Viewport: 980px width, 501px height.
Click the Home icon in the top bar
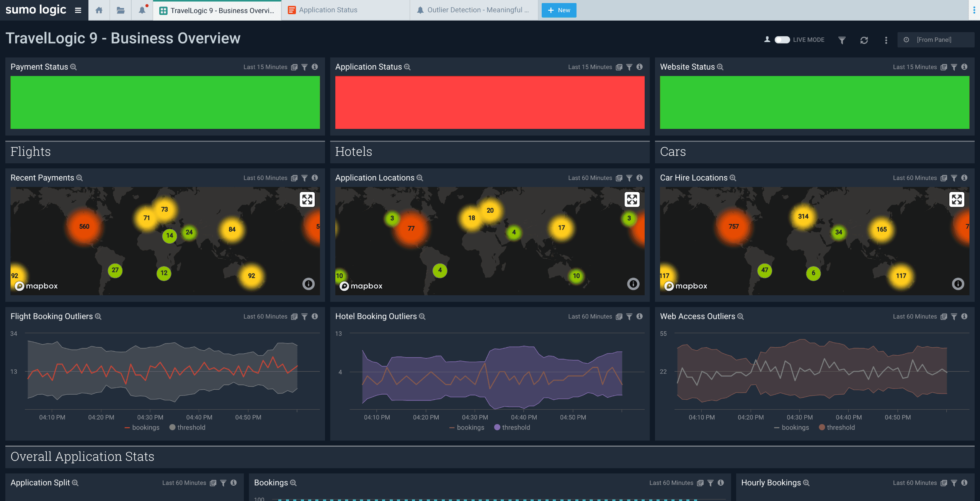coord(99,10)
